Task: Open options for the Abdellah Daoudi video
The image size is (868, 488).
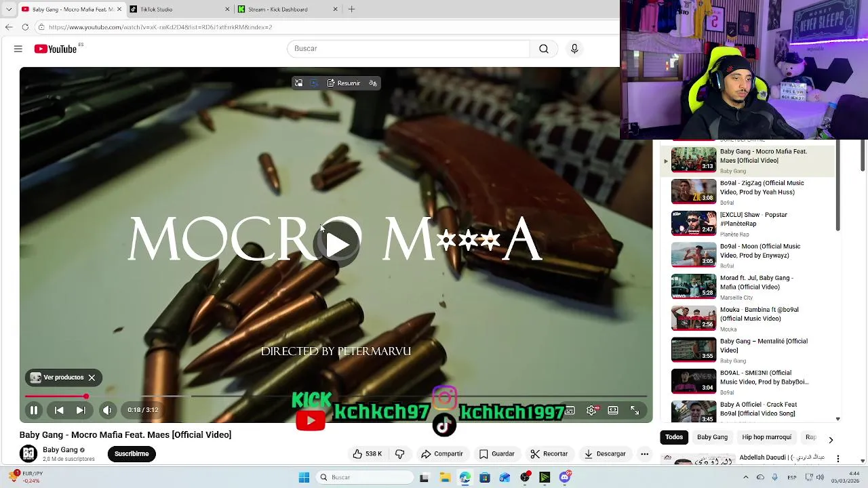Action: 838,459
